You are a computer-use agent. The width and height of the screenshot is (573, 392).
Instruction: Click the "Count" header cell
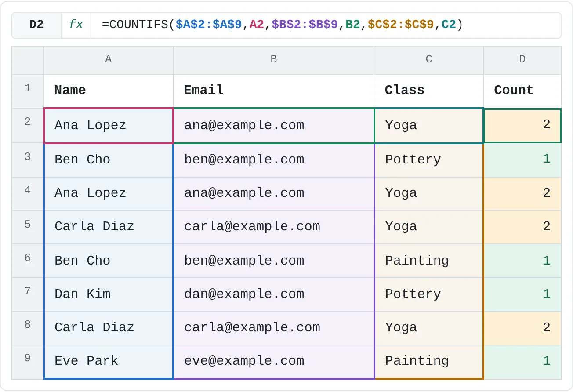coord(522,91)
